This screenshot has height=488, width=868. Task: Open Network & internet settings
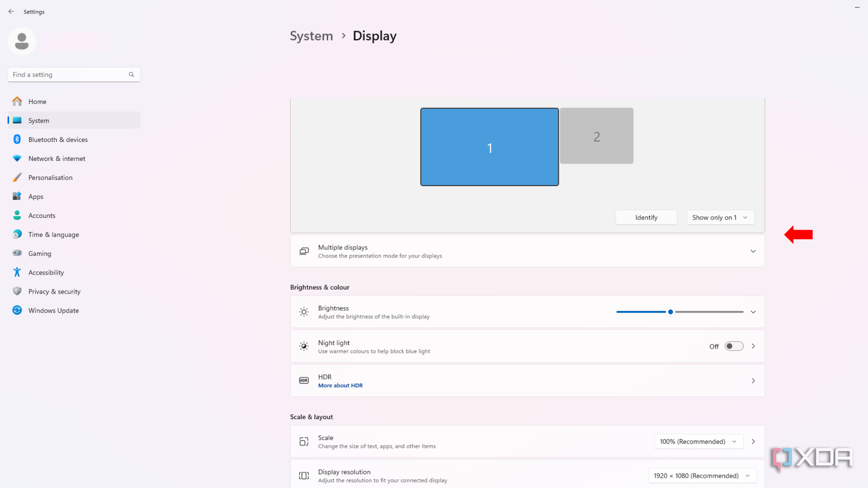pos(57,159)
